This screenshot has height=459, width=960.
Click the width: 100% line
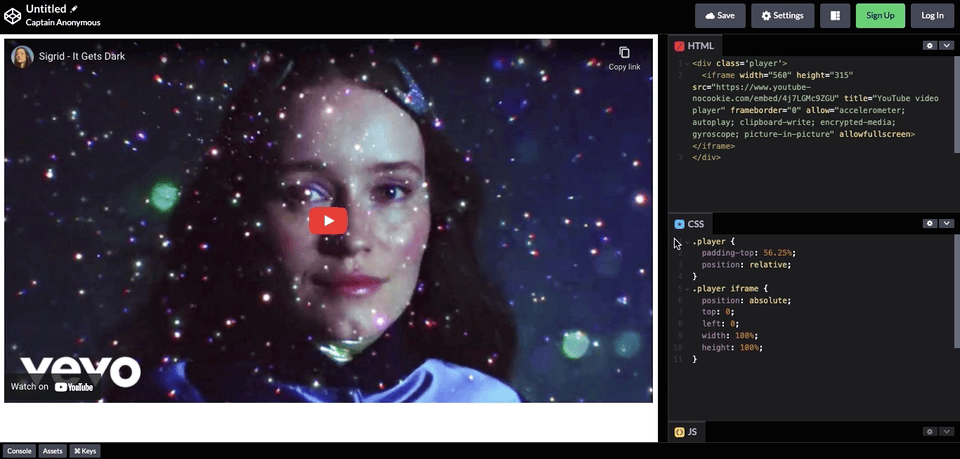coord(730,336)
